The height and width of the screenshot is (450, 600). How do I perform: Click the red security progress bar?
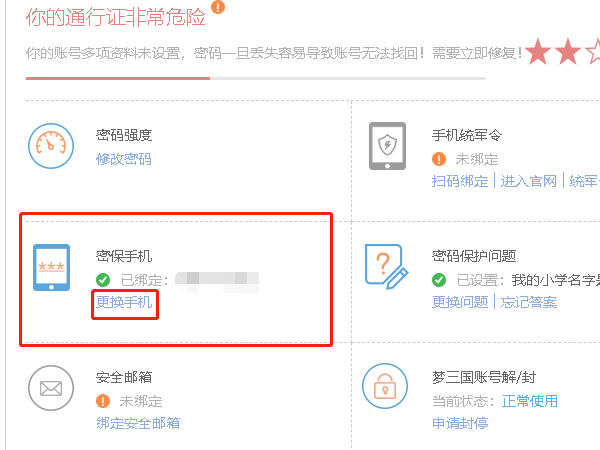click(118, 78)
